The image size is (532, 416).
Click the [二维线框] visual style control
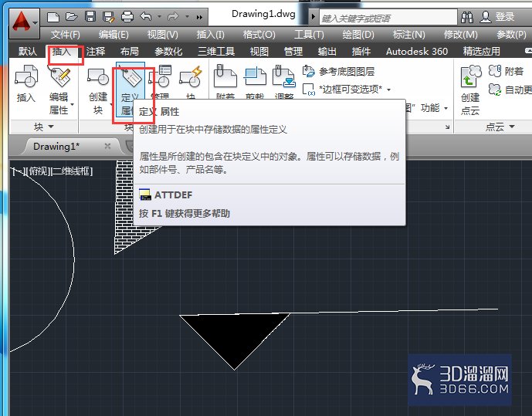pos(71,171)
